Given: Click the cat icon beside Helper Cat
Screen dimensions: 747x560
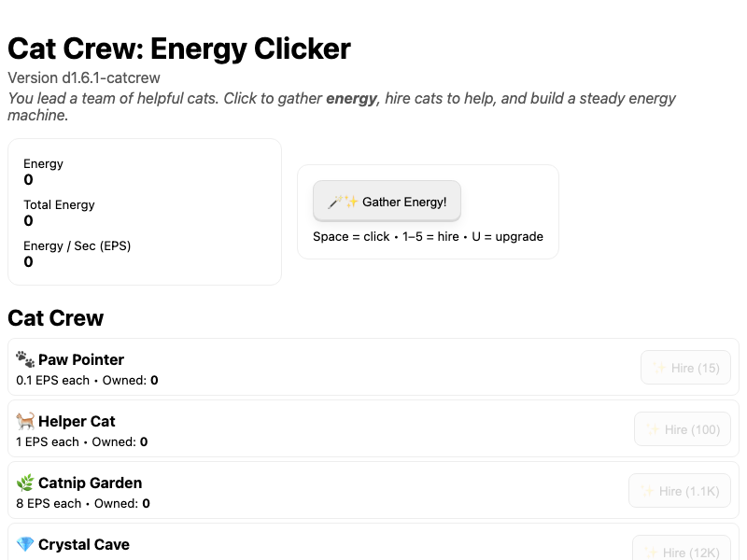Looking at the screenshot, I should 25,421.
